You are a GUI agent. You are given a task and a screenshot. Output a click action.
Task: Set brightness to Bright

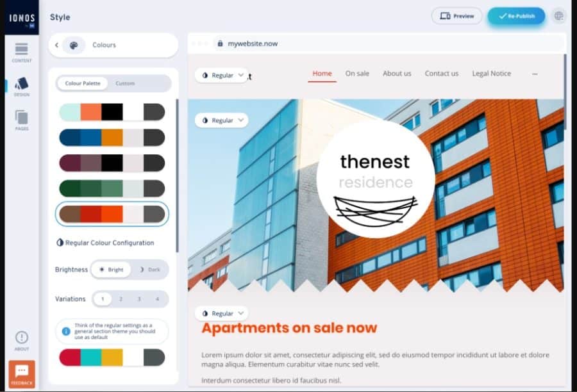(111, 270)
